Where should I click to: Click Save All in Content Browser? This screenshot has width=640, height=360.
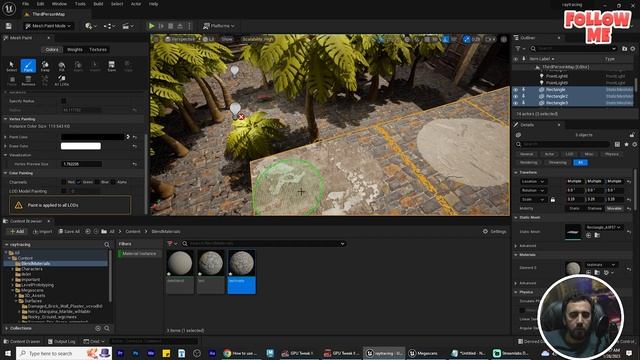[x=69, y=231]
